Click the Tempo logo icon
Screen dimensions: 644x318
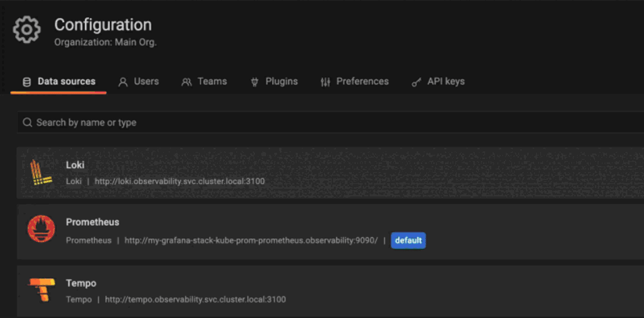[x=41, y=290]
